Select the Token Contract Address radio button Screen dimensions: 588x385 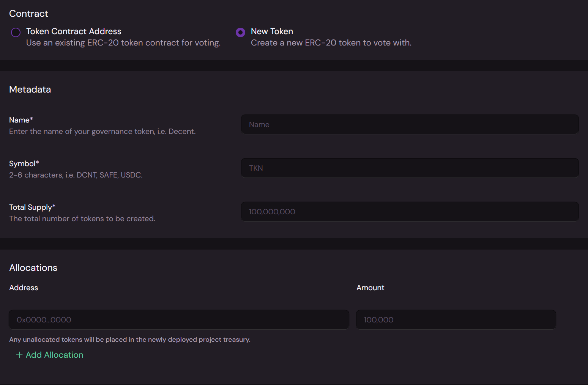pos(16,33)
